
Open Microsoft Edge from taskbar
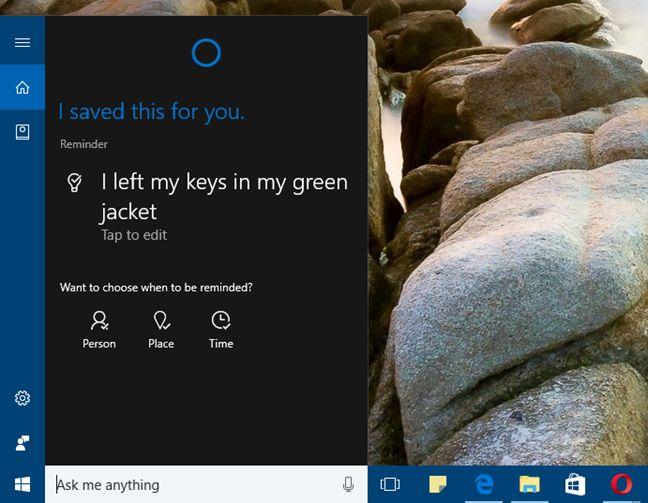(x=484, y=485)
